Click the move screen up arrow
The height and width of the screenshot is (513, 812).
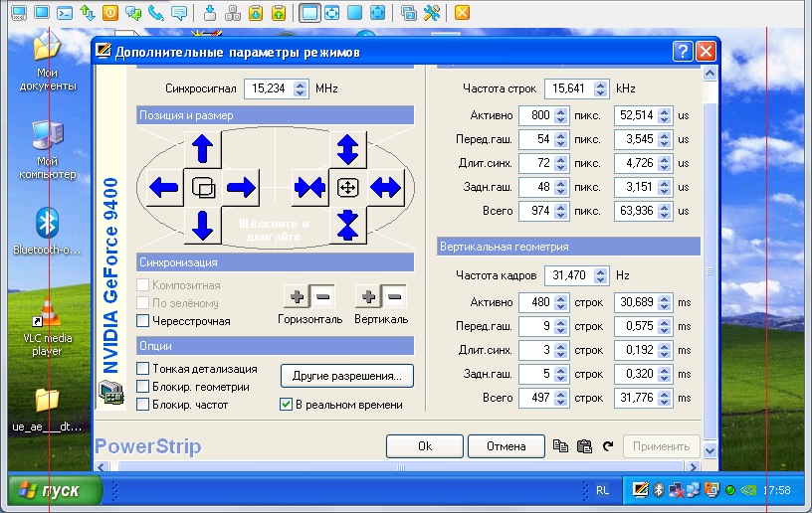202,149
